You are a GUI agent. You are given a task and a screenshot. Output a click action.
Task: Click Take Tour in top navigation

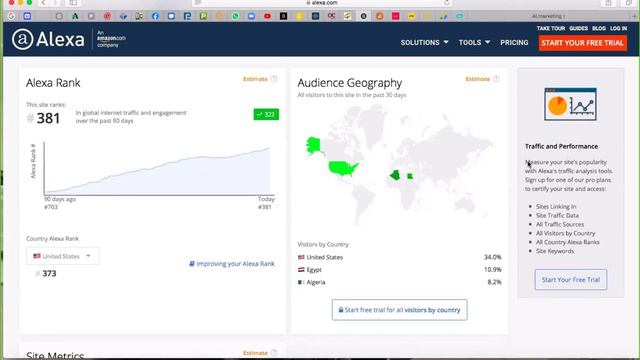(x=551, y=28)
